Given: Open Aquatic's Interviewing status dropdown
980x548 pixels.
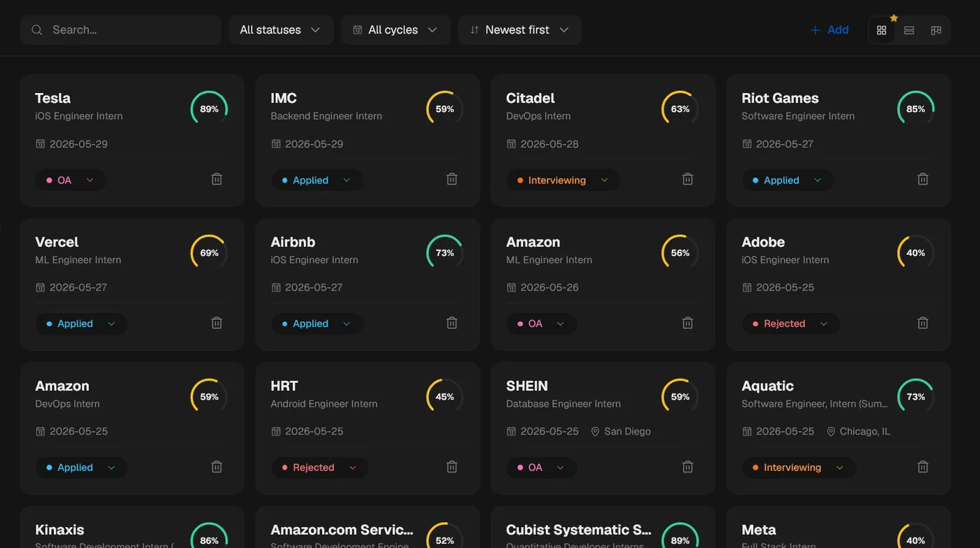Looking at the screenshot, I should [x=799, y=468].
